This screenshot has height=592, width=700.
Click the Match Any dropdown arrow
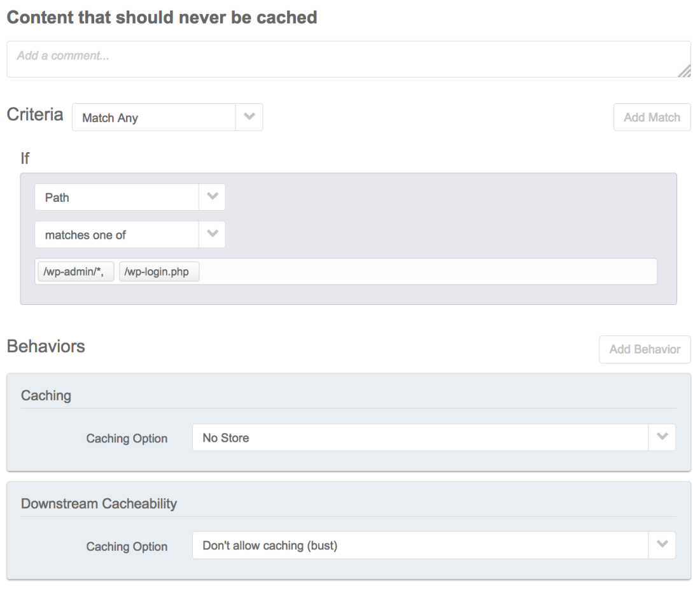[249, 118]
